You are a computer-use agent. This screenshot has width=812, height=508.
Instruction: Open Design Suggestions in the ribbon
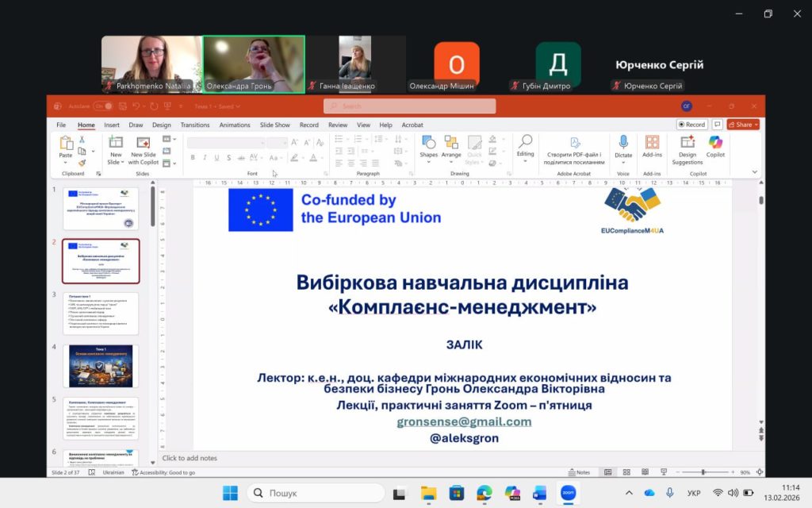point(687,148)
